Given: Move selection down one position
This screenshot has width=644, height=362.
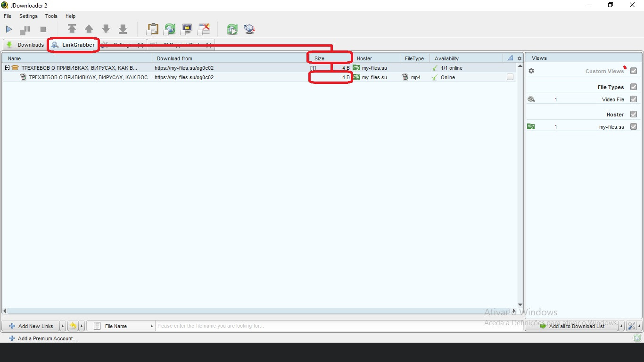Looking at the screenshot, I should pyautogui.click(x=106, y=29).
